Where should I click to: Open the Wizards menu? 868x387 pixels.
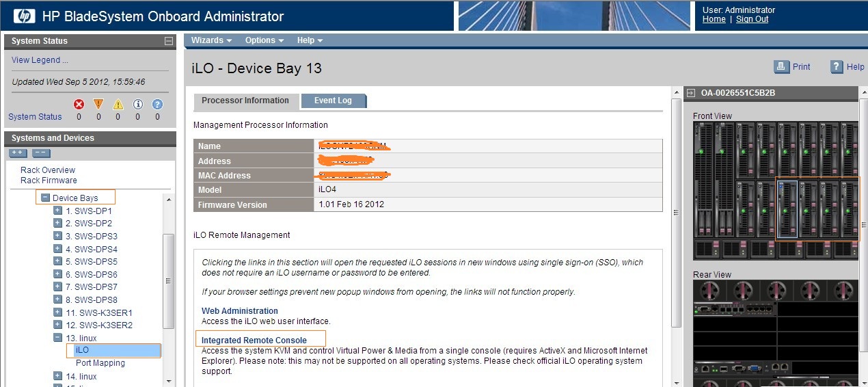211,40
